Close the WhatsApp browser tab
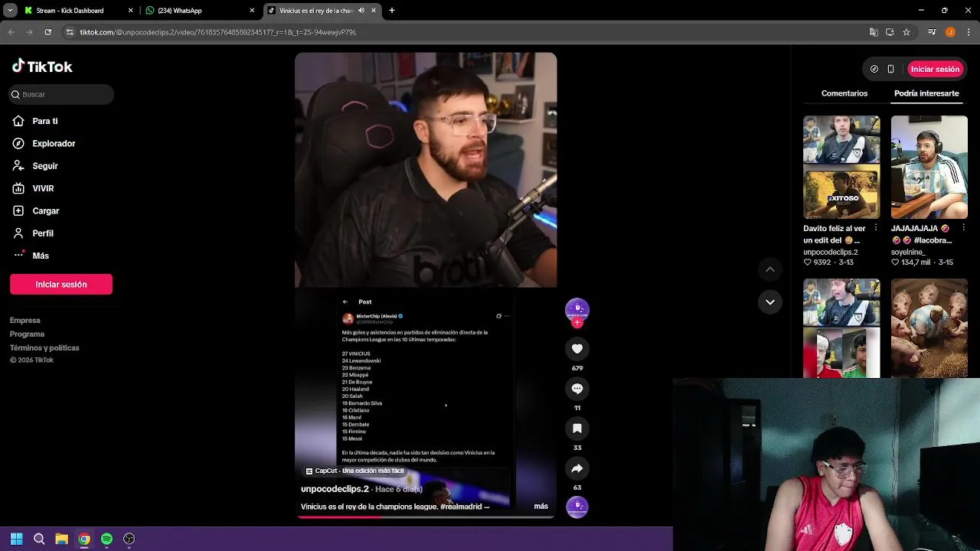980x551 pixels. pos(252,11)
